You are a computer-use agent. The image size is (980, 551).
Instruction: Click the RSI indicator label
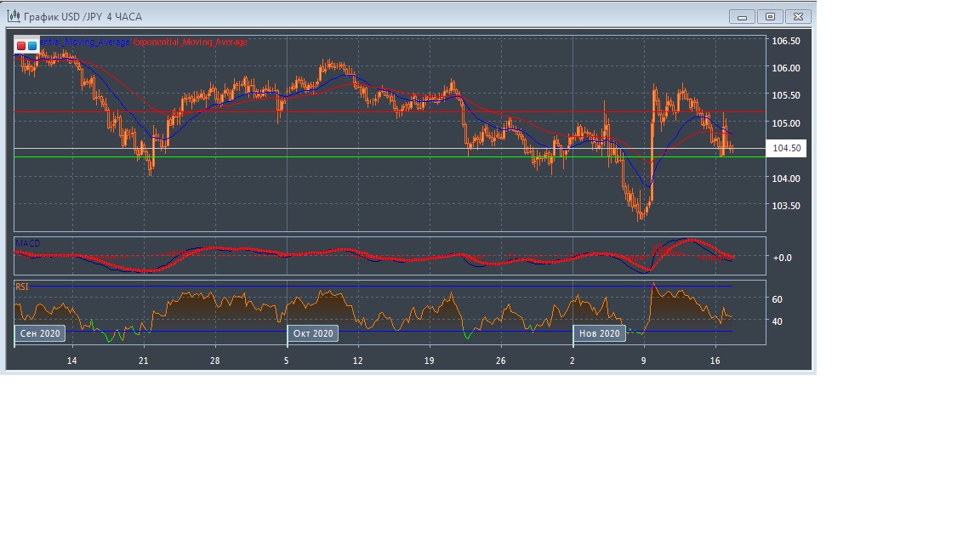22,287
